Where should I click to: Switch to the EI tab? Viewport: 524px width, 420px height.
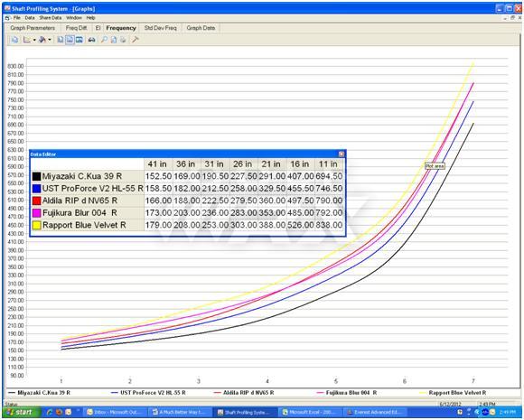pos(98,28)
